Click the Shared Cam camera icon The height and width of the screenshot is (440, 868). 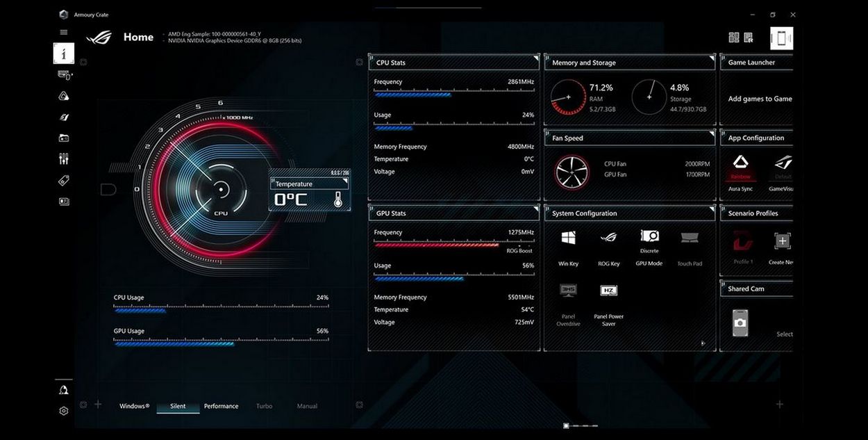tap(740, 322)
